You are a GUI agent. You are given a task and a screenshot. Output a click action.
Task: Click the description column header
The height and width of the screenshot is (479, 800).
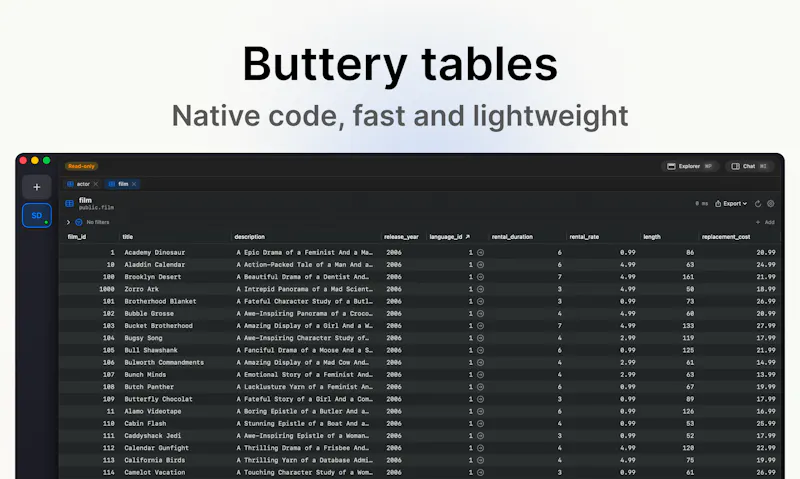click(249, 237)
